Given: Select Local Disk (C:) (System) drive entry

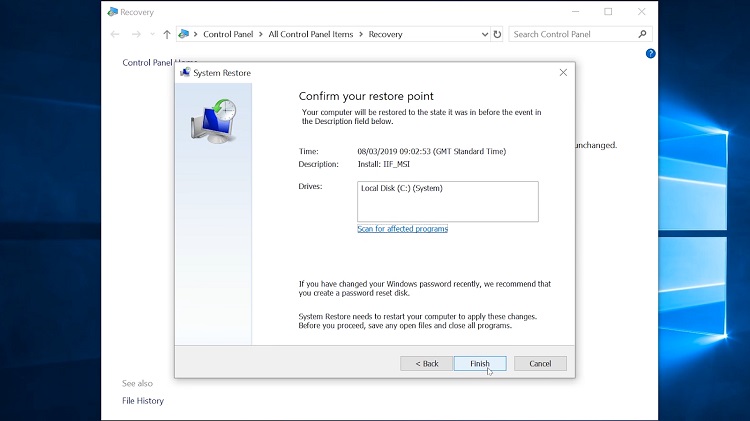Looking at the screenshot, I should point(401,188).
